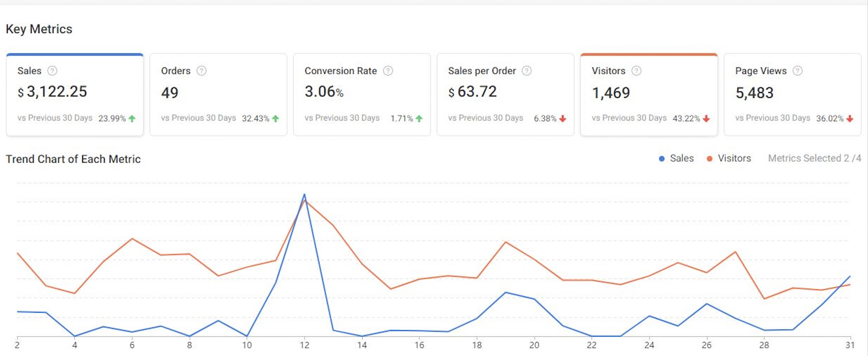Image resolution: width=868 pixels, height=356 pixels.
Task: Add Page Views metric to trend chart
Action: [x=792, y=94]
